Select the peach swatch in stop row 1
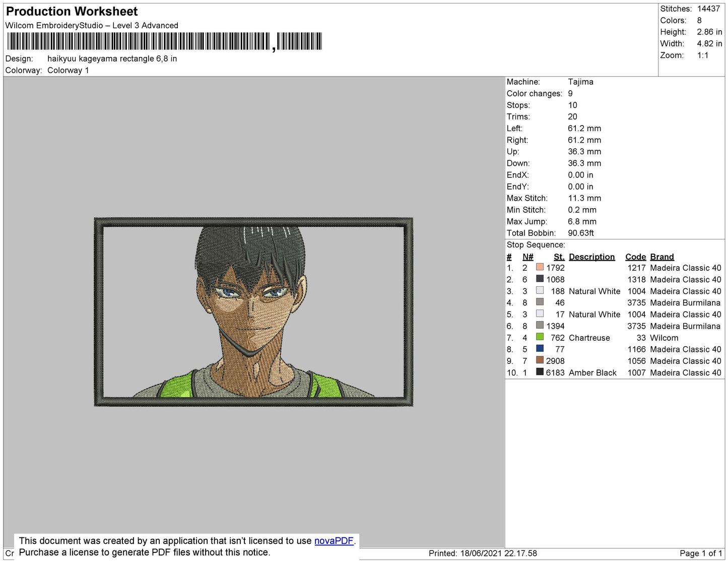The height and width of the screenshot is (563, 728). point(540,267)
